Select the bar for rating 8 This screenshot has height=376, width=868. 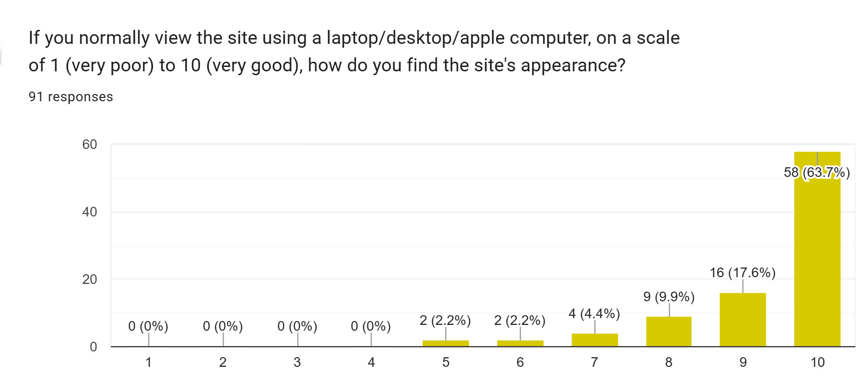(x=668, y=332)
